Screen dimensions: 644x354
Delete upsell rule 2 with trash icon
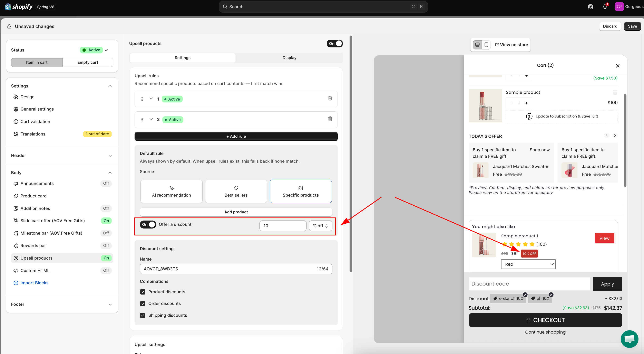coord(330,119)
